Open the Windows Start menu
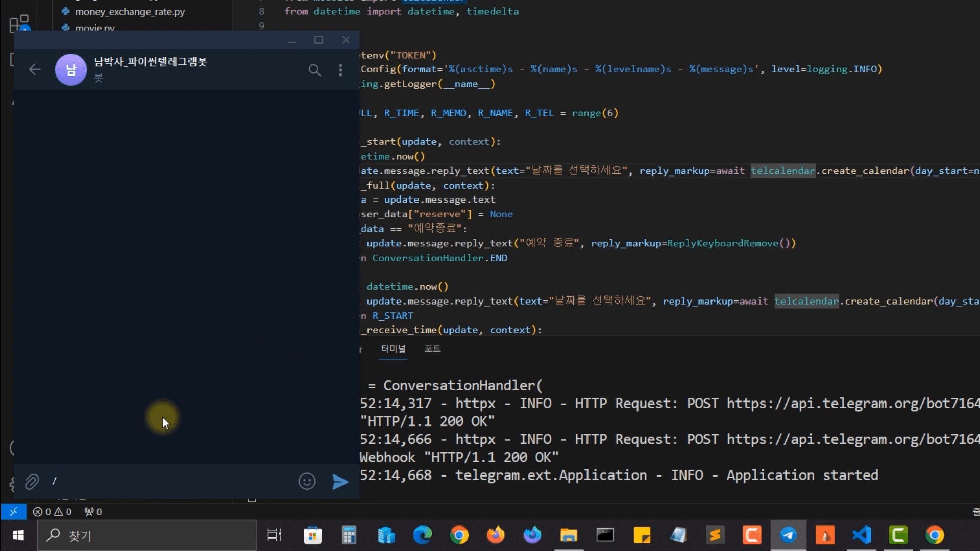 (18, 535)
